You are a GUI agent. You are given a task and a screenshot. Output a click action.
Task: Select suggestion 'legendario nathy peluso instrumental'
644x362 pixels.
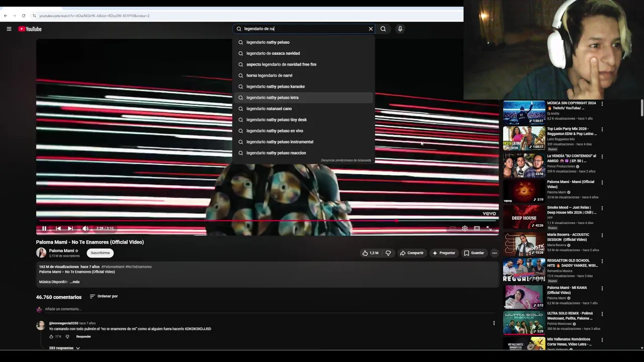[x=303, y=142]
